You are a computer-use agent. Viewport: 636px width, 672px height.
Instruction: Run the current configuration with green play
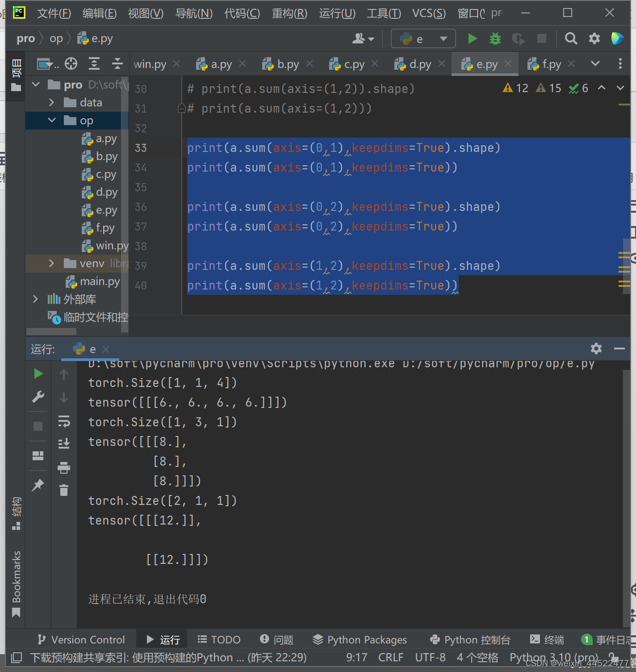tap(472, 39)
